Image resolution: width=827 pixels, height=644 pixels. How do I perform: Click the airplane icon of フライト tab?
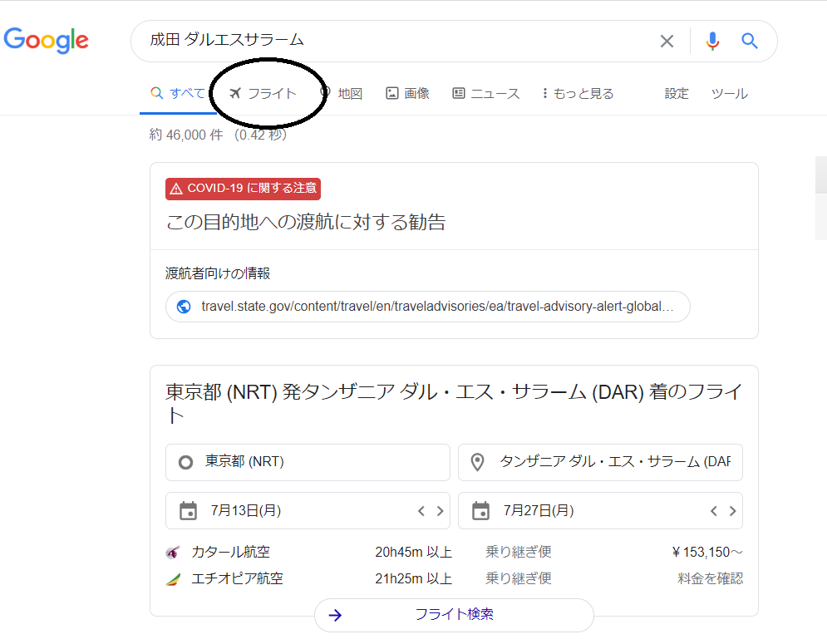pyautogui.click(x=235, y=93)
